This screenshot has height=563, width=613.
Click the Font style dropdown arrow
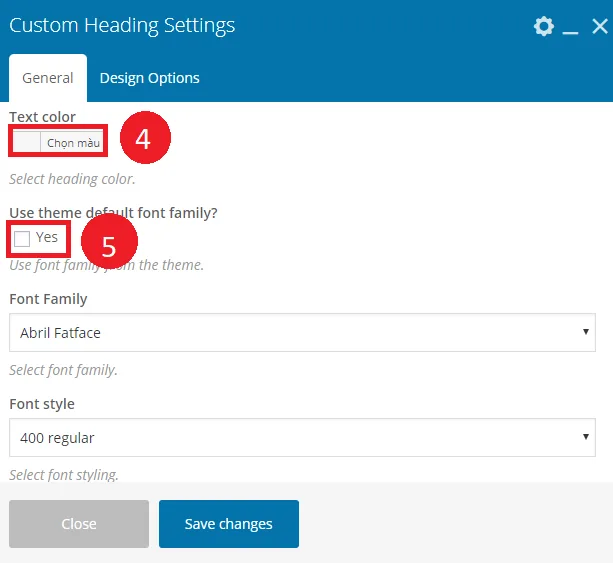(586, 436)
